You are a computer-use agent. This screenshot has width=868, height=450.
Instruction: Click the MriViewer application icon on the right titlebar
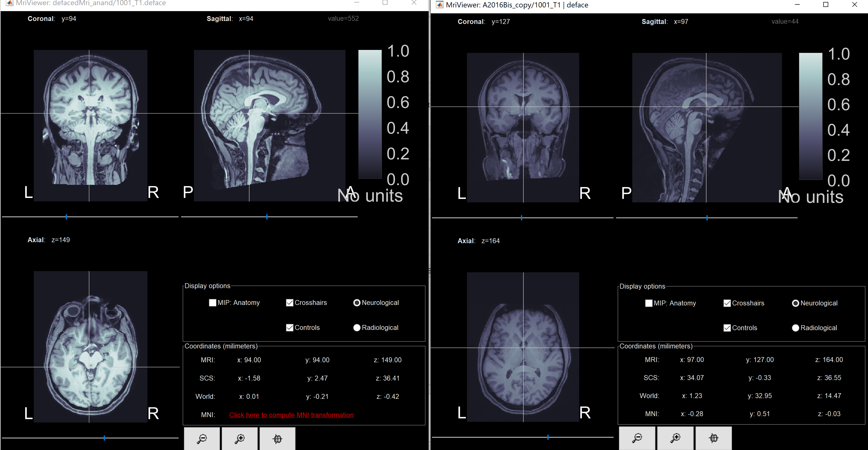[x=440, y=5]
